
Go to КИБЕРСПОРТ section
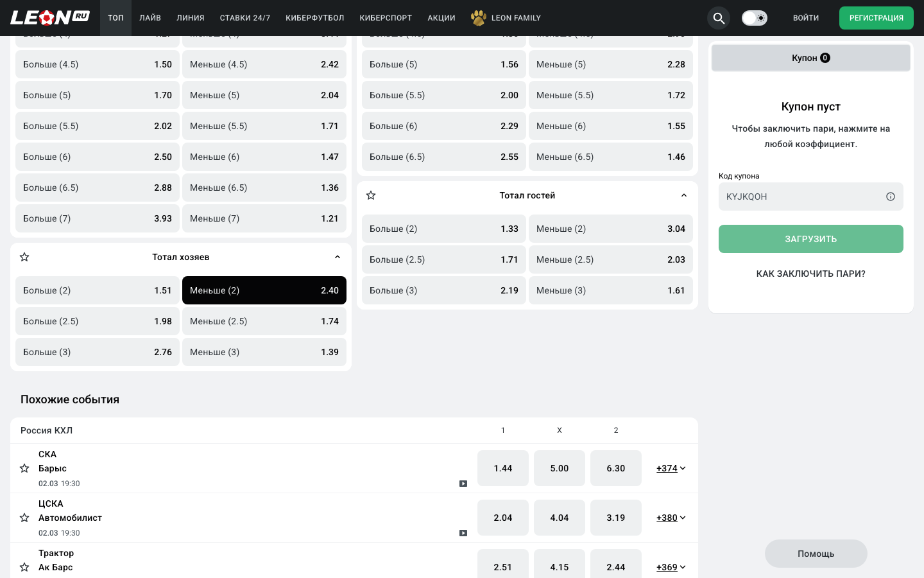(386, 18)
